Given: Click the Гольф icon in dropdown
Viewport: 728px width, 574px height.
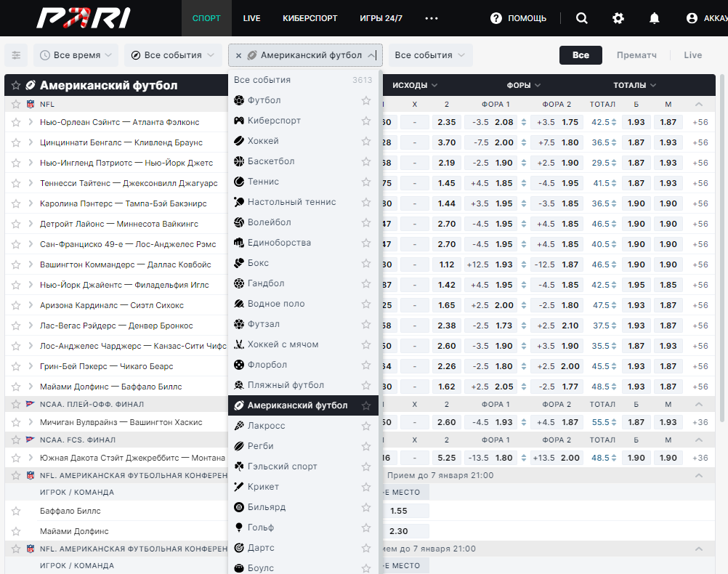Looking at the screenshot, I should [x=238, y=527].
